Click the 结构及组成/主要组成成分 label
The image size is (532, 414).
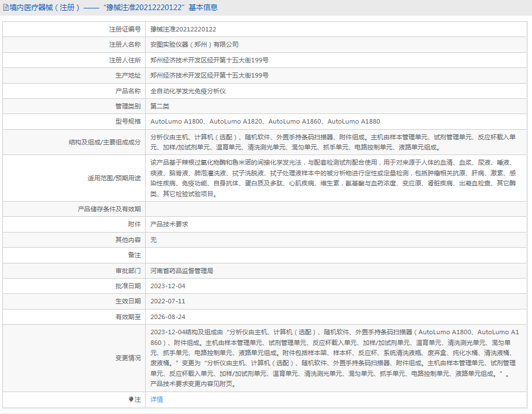click(x=105, y=142)
